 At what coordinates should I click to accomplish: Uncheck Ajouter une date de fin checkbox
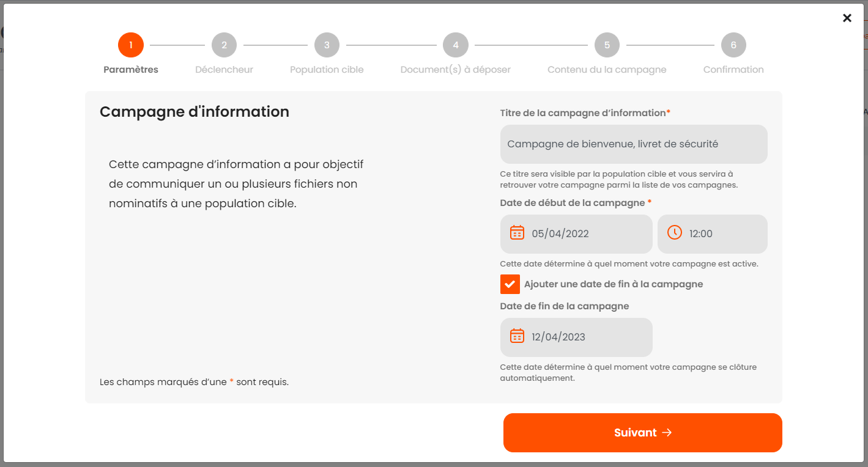click(x=510, y=284)
